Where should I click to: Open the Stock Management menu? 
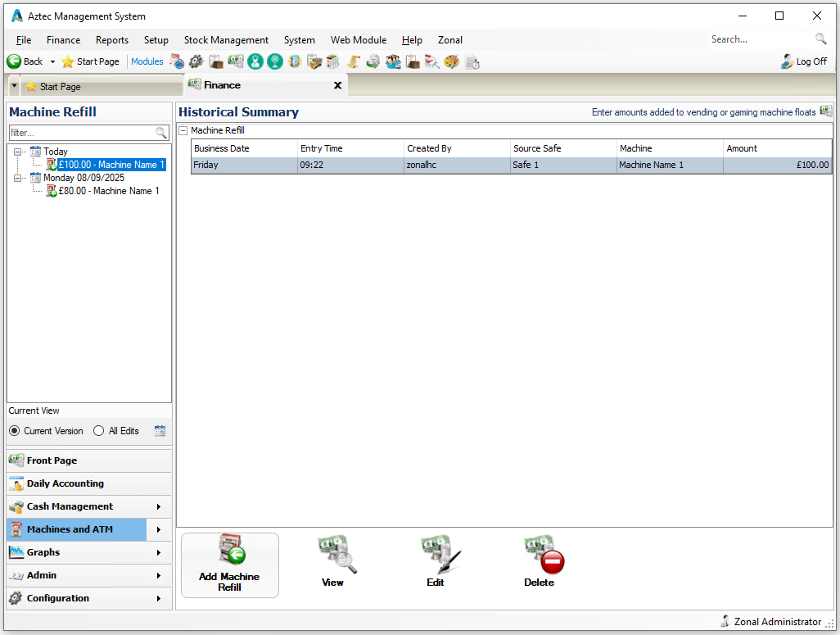(x=226, y=40)
